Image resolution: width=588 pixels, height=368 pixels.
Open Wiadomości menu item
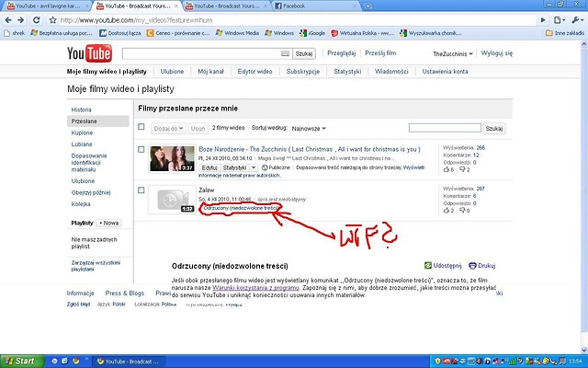[x=391, y=72]
